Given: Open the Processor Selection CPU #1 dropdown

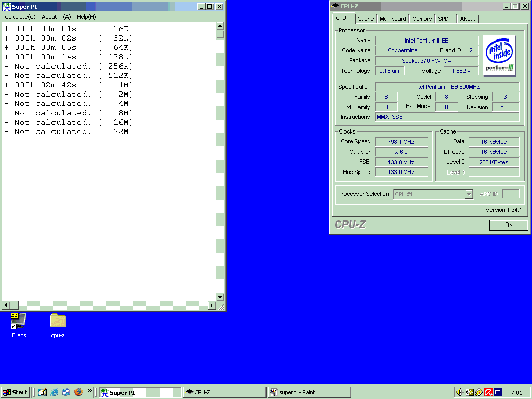Looking at the screenshot, I should [x=433, y=194].
